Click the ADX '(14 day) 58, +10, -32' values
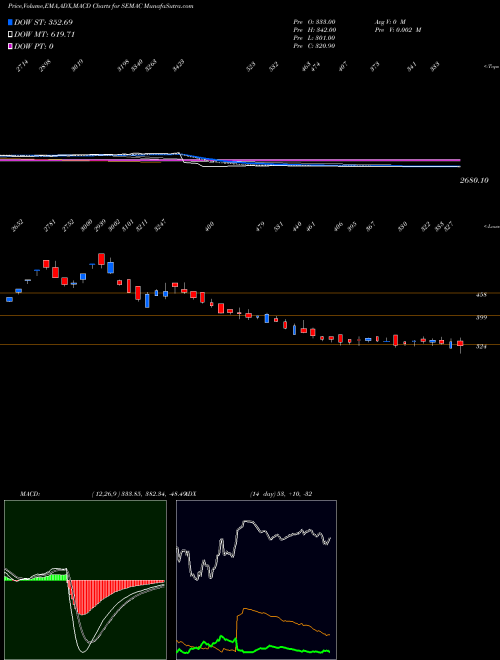500x660 pixels. (x=281, y=494)
